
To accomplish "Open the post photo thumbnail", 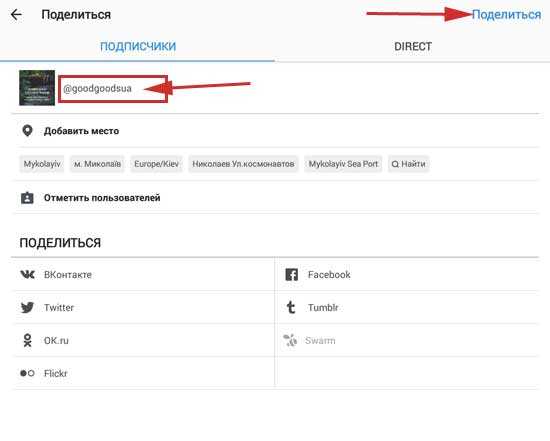I will click(37, 88).
